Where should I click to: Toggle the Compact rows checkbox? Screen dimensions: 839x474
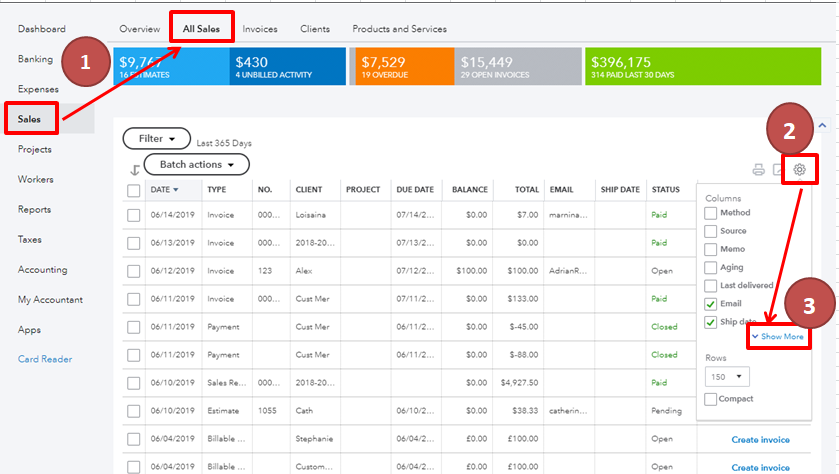711,399
